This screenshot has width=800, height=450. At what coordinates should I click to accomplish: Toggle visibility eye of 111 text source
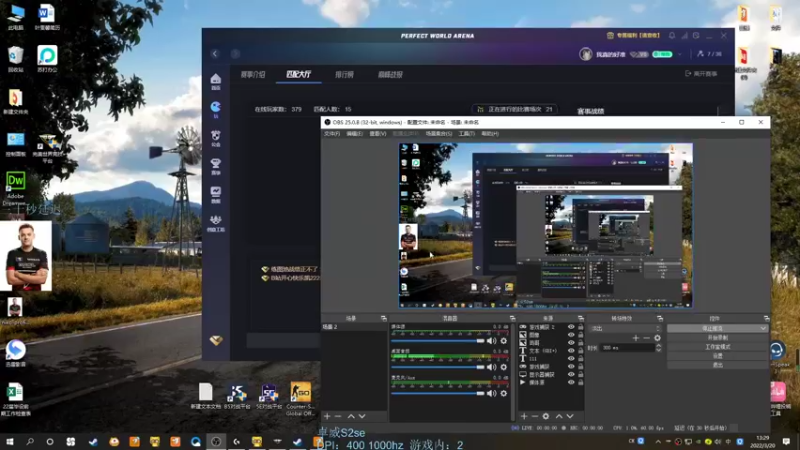point(571,359)
